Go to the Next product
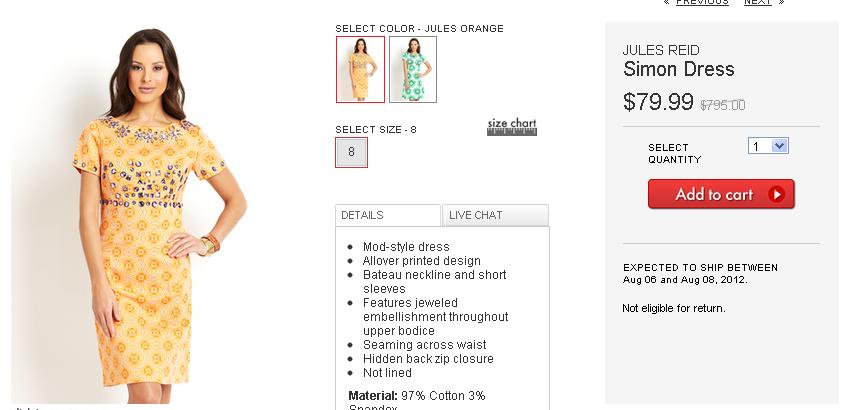 click(x=757, y=2)
